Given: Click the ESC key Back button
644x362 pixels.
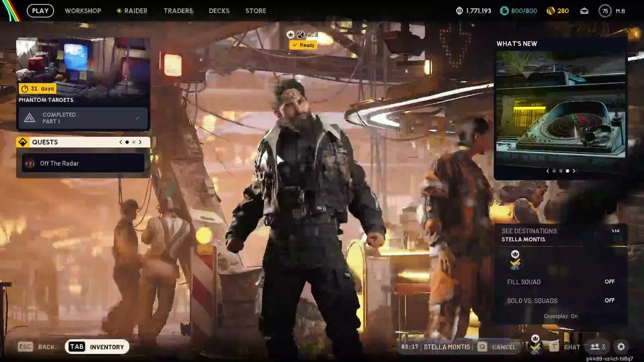Looking at the screenshot, I should (36, 347).
